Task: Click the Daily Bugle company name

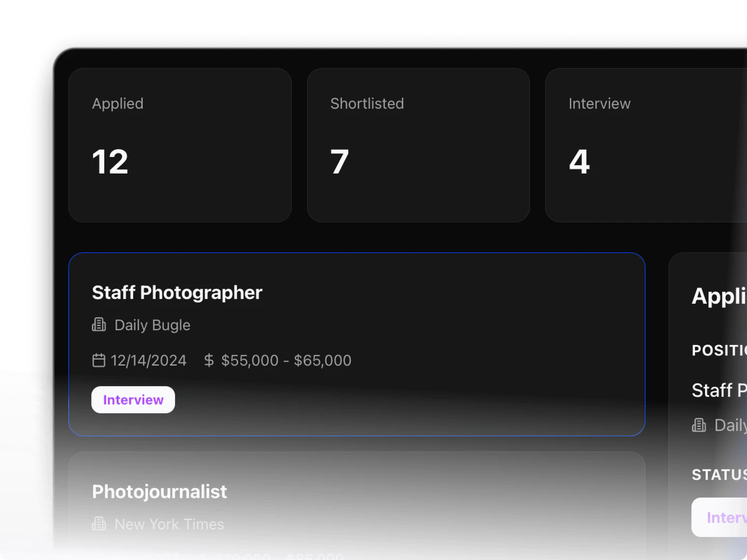Action: (x=153, y=325)
